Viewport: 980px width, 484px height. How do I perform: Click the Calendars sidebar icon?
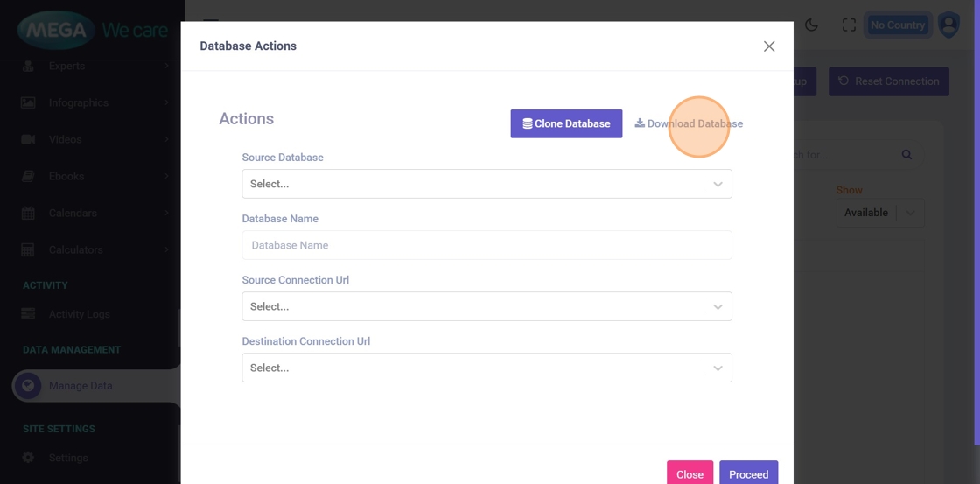coord(28,213)
